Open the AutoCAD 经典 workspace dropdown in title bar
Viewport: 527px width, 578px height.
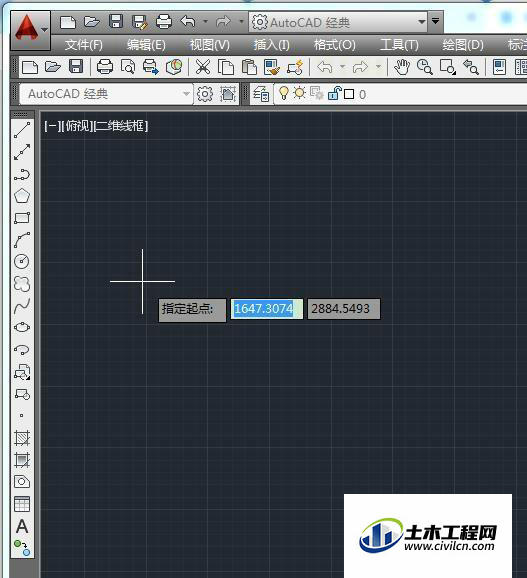(338, 22)
